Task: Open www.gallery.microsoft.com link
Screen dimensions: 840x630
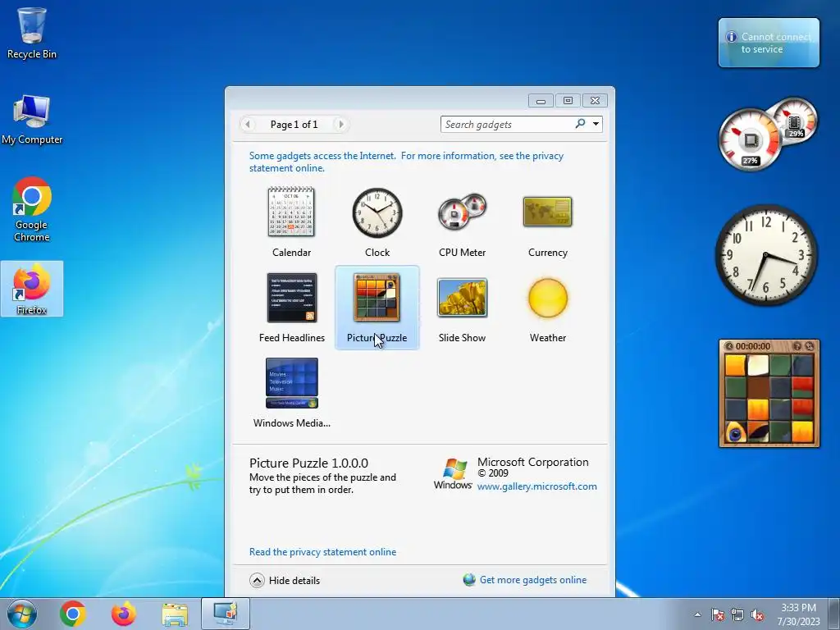Action: [536, 486]
